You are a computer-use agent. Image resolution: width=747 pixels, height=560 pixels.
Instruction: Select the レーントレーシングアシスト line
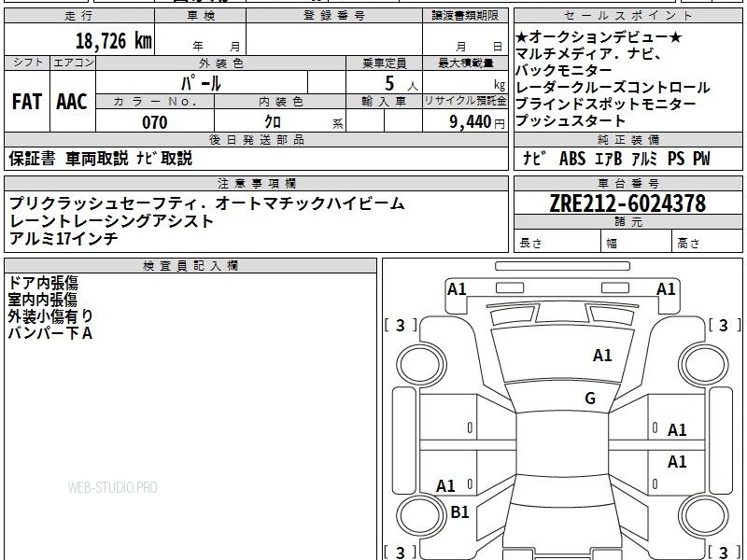(x=111, y=221)
